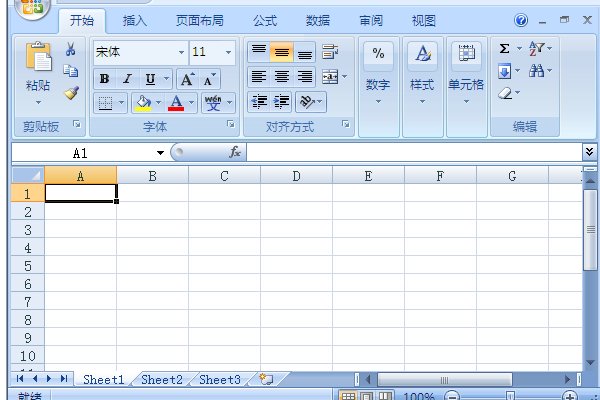The width and height of the screenshot is (600, 400).
Task: Open 对齐方式 dialog launcher
Action: pyautogui.click(x=346, y=124)
